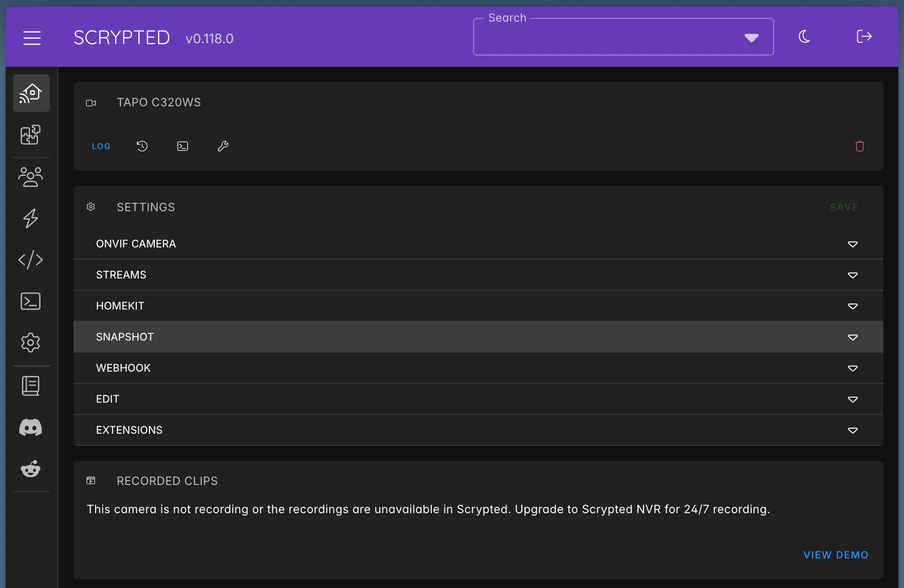Expand the Webhook settings section

coord(478,368)
